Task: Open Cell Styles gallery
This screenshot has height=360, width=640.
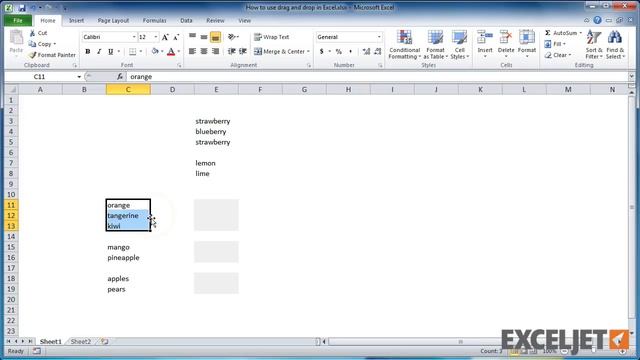Action: [460, 45]
